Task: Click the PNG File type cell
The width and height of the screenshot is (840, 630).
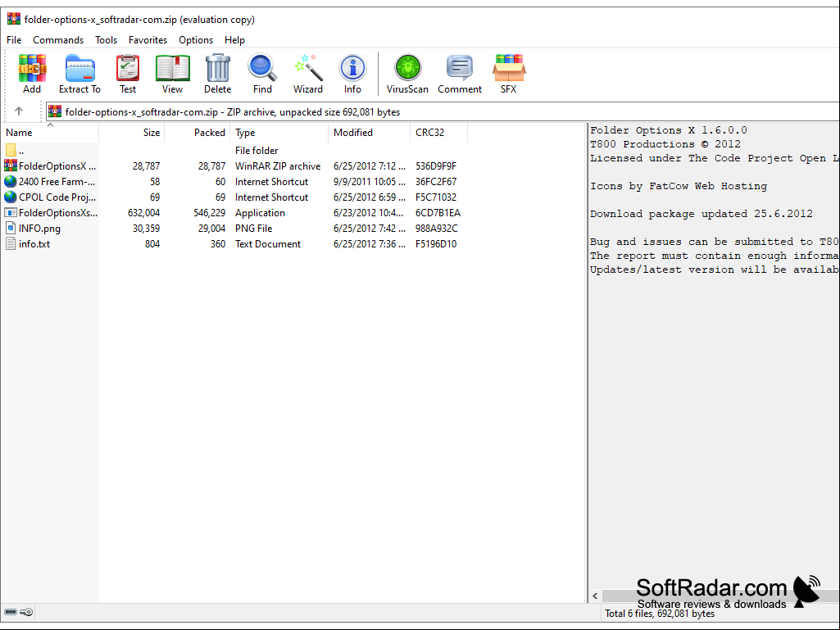Action: (253, 229)
